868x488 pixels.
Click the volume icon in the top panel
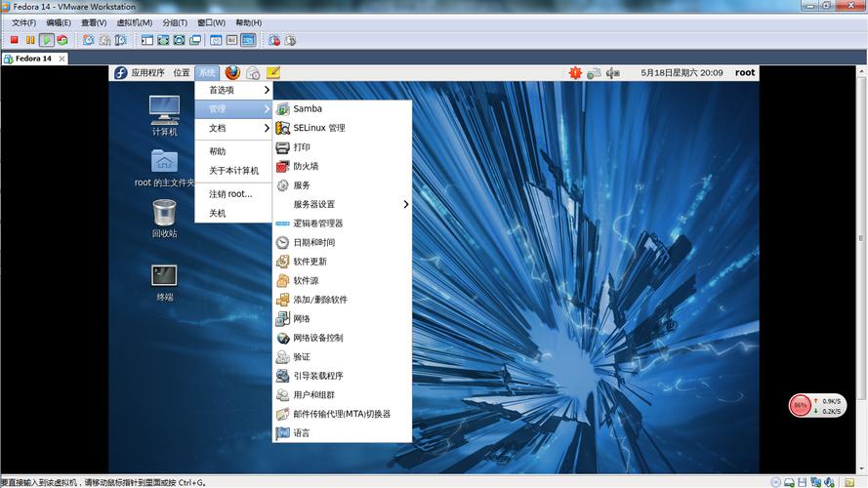click(x=613, y=72)
